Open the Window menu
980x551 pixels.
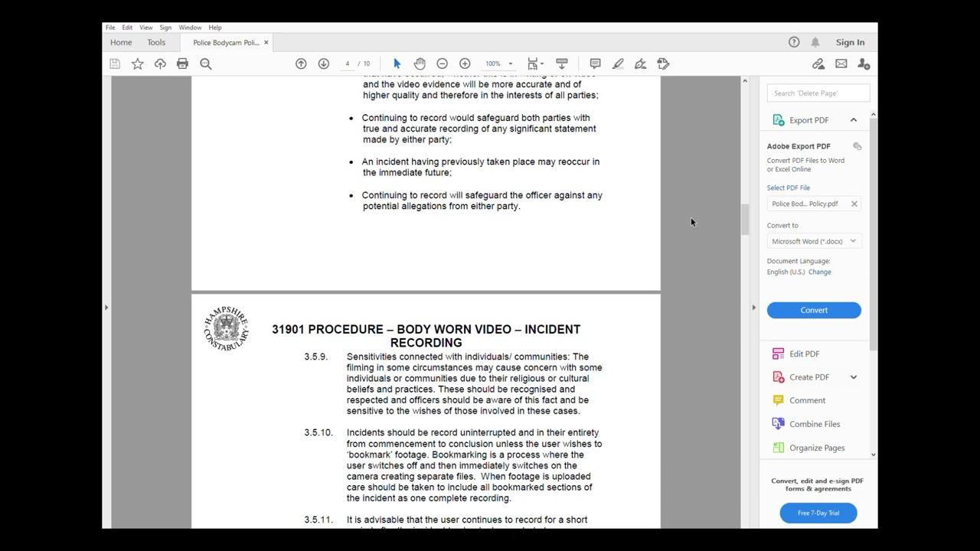pos(190,28)
